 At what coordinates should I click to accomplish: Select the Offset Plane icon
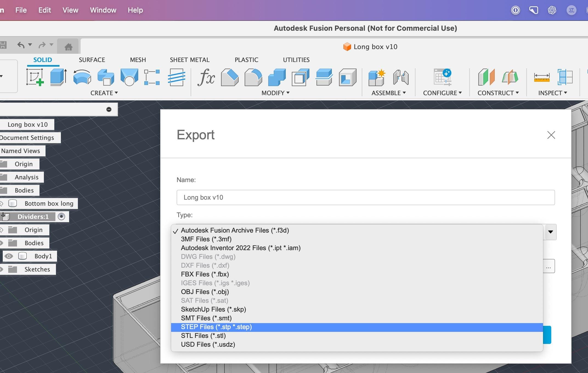pos(486,77)
